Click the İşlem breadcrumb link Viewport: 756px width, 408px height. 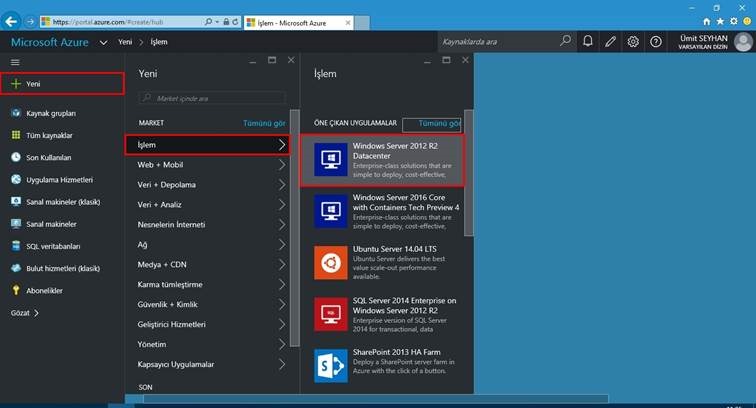pyautogui.click(x=159, y=42)
